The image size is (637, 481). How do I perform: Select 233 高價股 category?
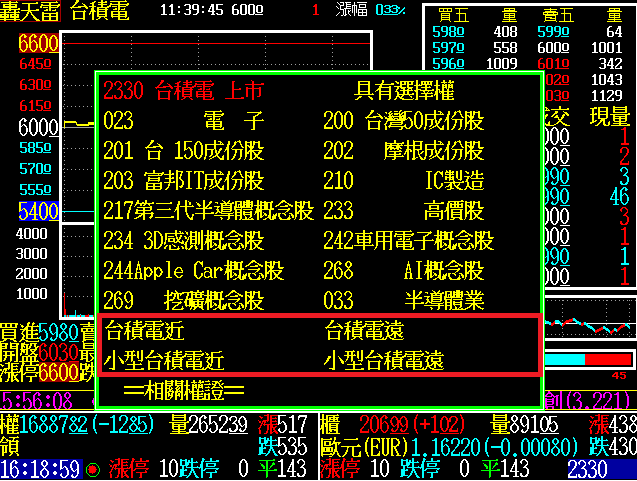click(x=403, y=211)
